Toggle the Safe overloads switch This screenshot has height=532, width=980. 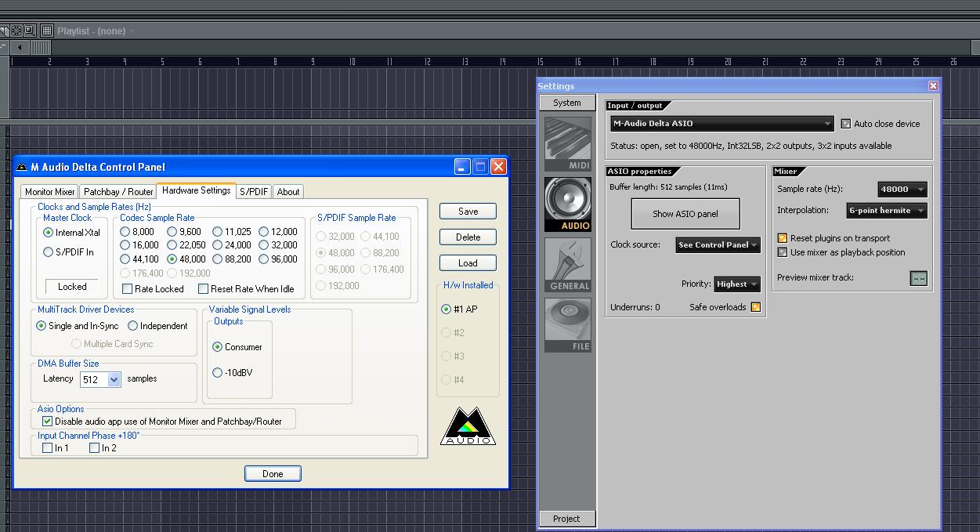click(x=756, y=307)
